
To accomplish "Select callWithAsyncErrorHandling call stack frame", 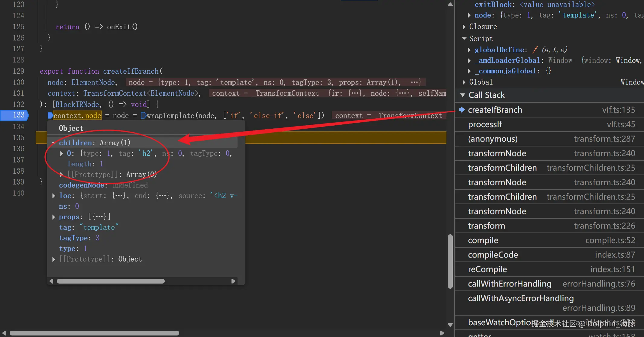I will tap(549, 303).
